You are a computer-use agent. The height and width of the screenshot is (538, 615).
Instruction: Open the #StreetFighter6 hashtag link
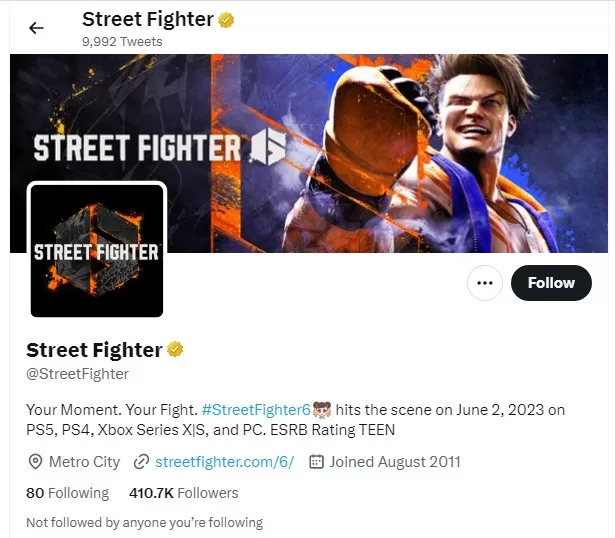(256, 410)
